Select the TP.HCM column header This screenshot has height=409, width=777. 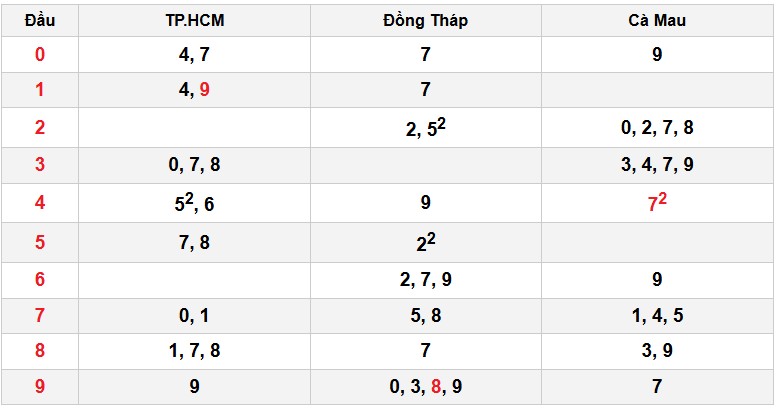point(194,20)
